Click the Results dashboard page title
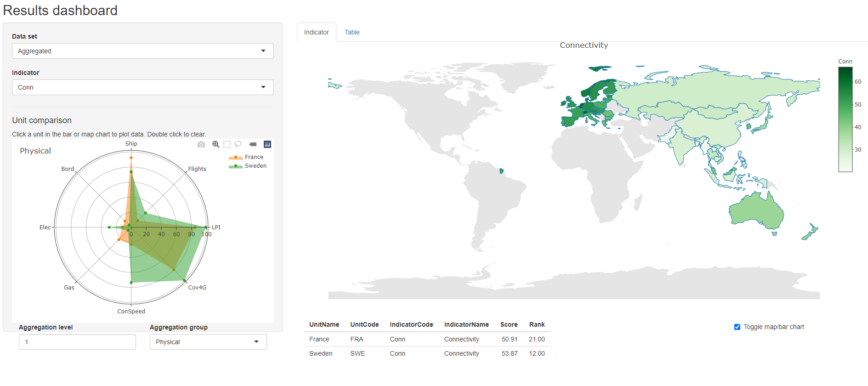The image size is (868, 386). click(x=60, y=11)
